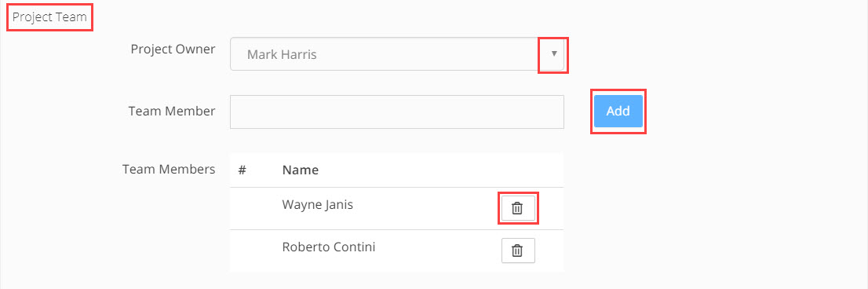Select the # column header
Screen dimensions: 868x289
(242, 170)
